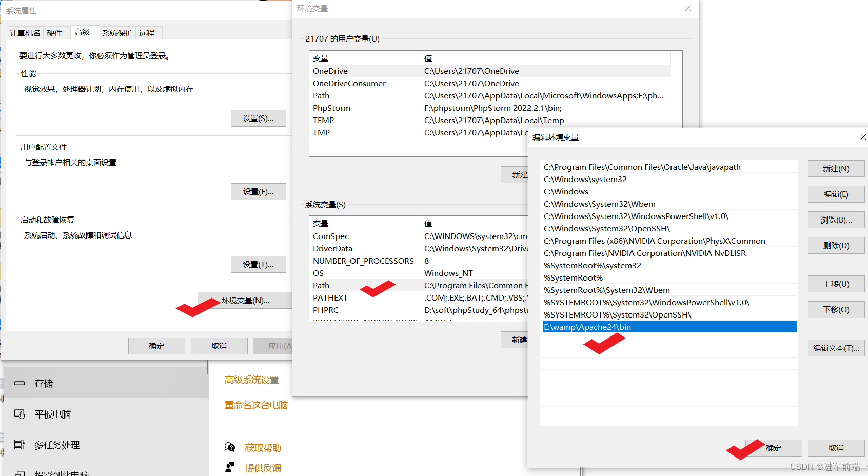Move the selected path down with 下移(O)

click(836, 309)
